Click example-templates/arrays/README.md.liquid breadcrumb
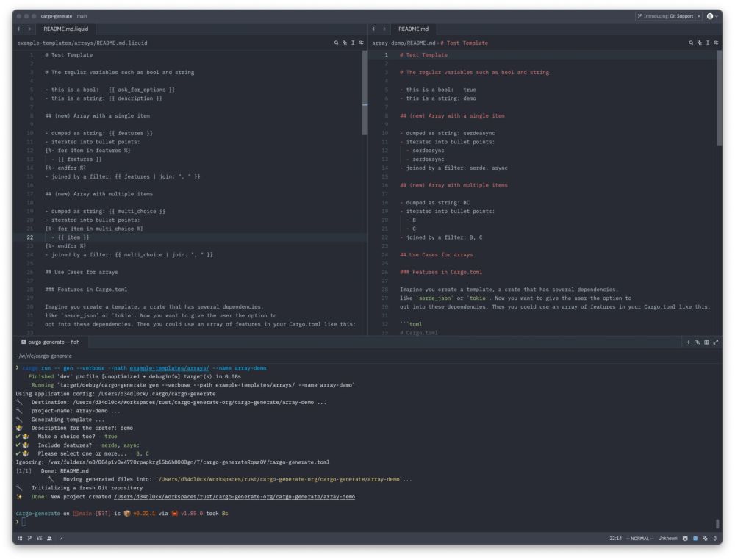The height and width of the screenshot is (560, 735). [x=82, y=43]
